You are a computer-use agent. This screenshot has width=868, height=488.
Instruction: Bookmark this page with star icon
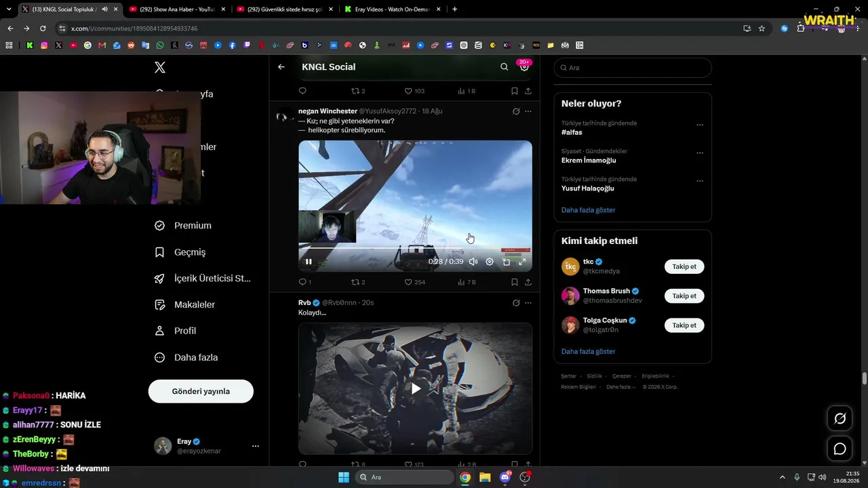(x=762, y=28)
